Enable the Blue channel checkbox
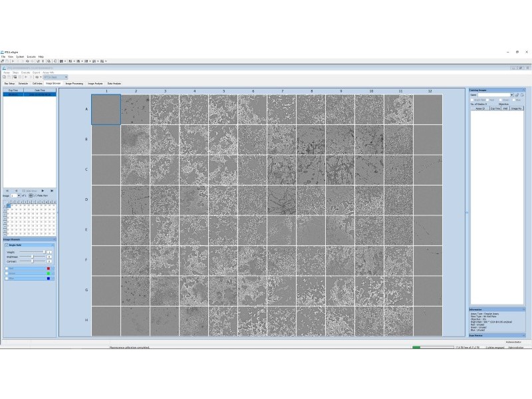Screen dimensions: 532x399 (7, 279)
